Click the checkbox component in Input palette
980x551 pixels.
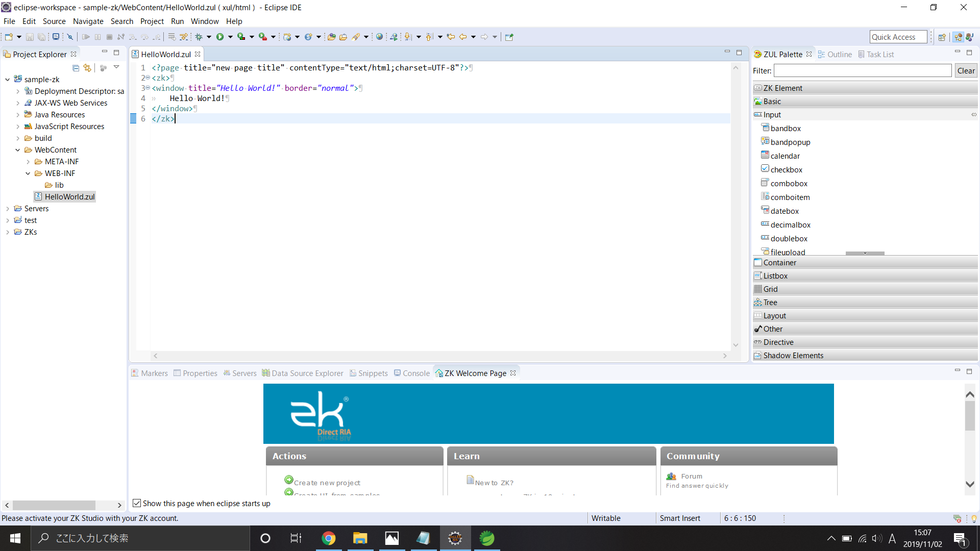786,169
